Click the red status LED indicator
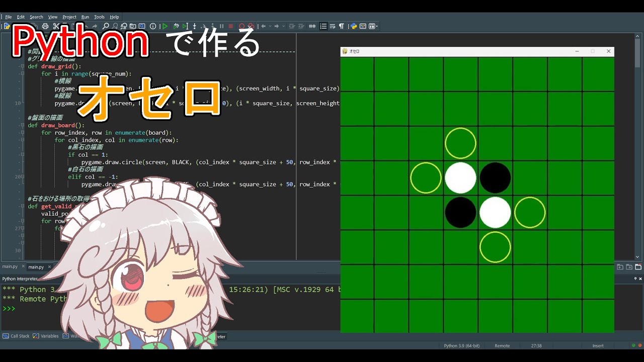This screenshot has width=644, height=362. (x=640, y=345)
